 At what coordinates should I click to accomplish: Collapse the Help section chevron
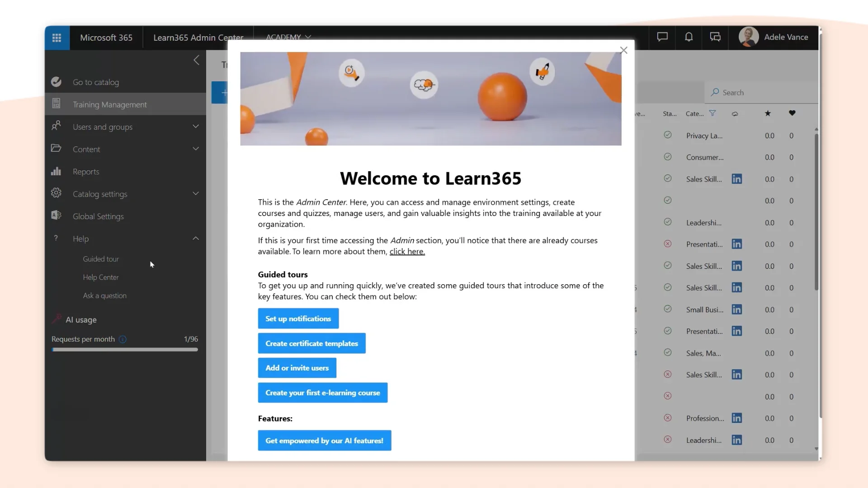(196, 238)
